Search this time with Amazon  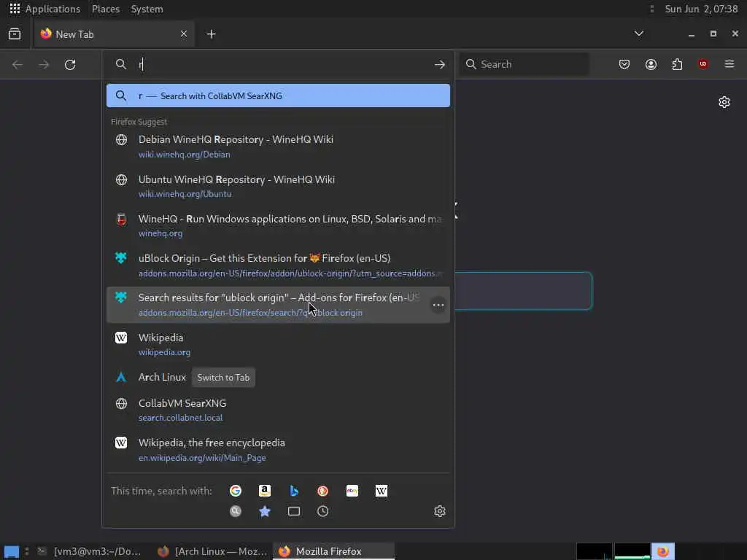coord(264,491)
